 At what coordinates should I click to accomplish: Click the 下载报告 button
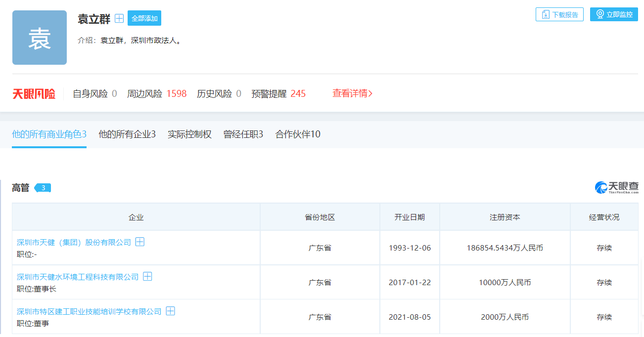tap(559, 14)
